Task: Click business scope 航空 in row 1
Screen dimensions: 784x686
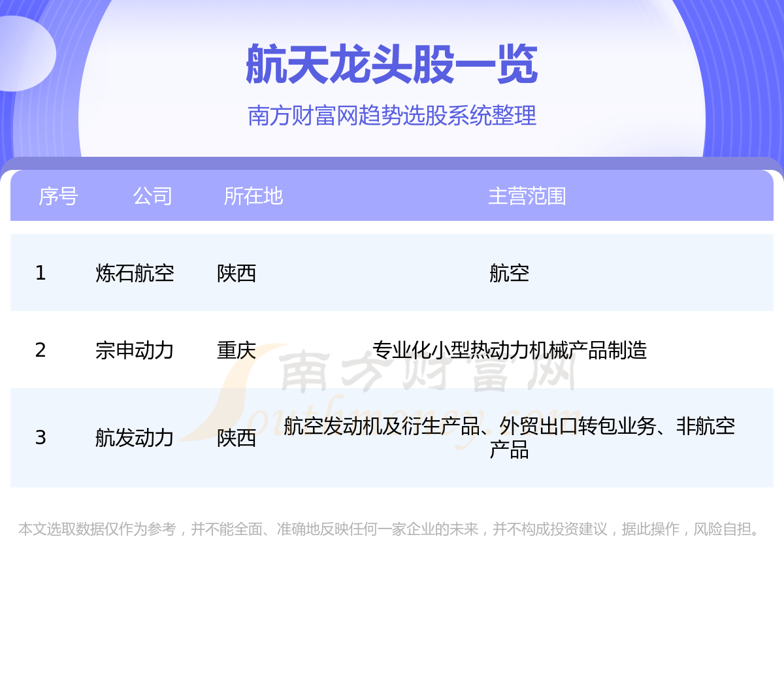Action: tap(509, 272)
